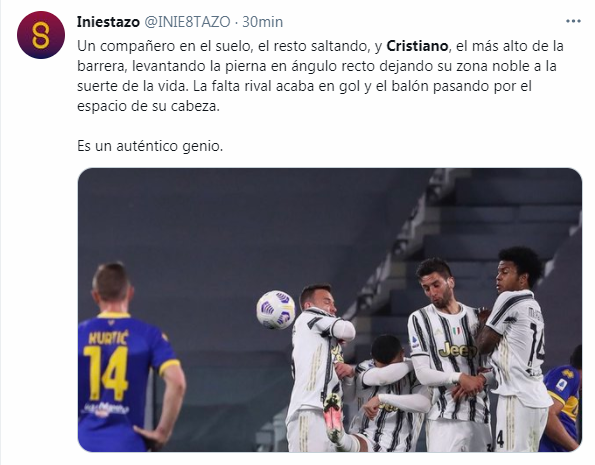Click the yellow 14 on Kurtić's jersey
595x465 pixels.
tap(105, 373)
